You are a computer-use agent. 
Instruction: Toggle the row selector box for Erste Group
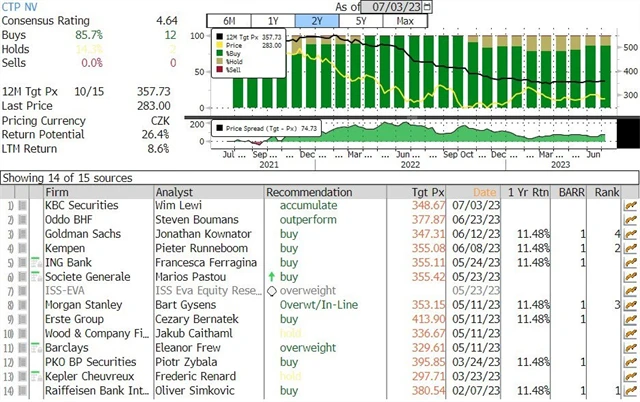[22, 319]
